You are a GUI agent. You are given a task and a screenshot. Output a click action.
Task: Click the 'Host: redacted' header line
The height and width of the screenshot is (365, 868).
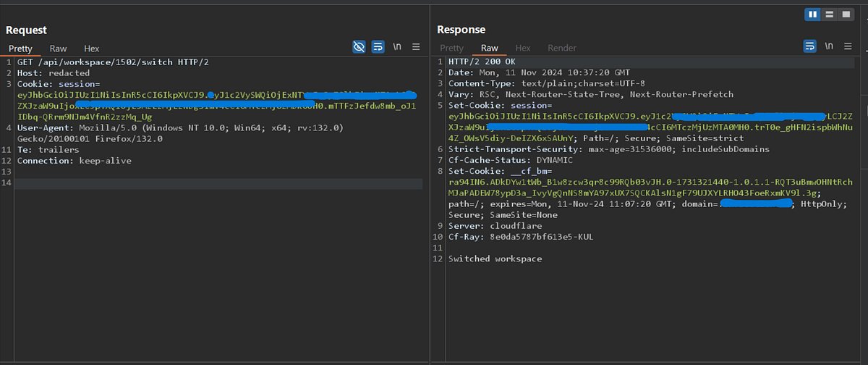point(54,73)
